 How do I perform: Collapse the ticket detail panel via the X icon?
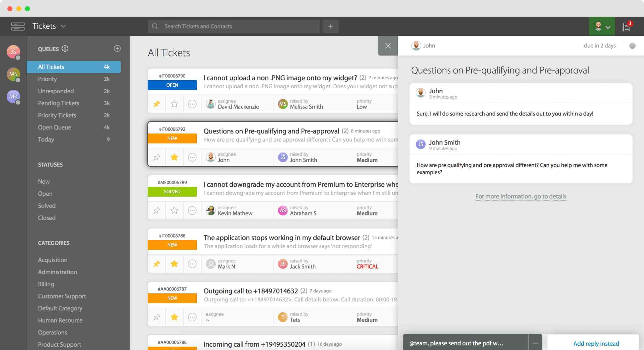[388, 46]
